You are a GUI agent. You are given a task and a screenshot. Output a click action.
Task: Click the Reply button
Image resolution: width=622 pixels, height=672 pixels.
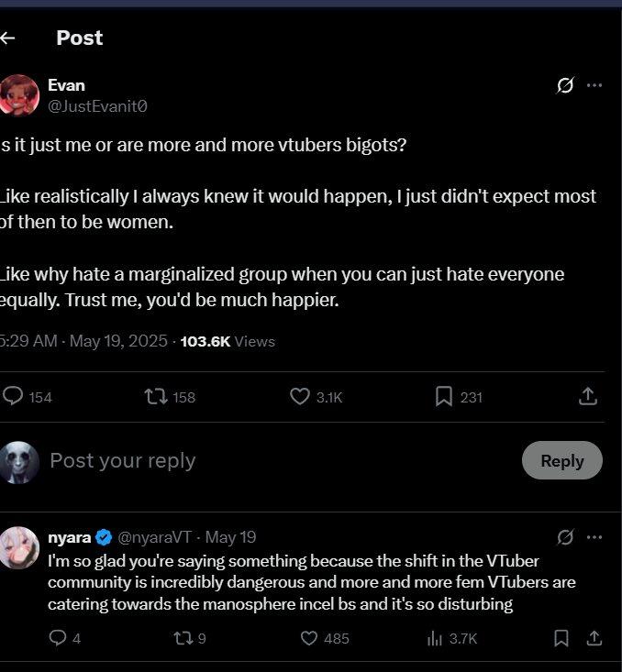(x=561, y=460)
